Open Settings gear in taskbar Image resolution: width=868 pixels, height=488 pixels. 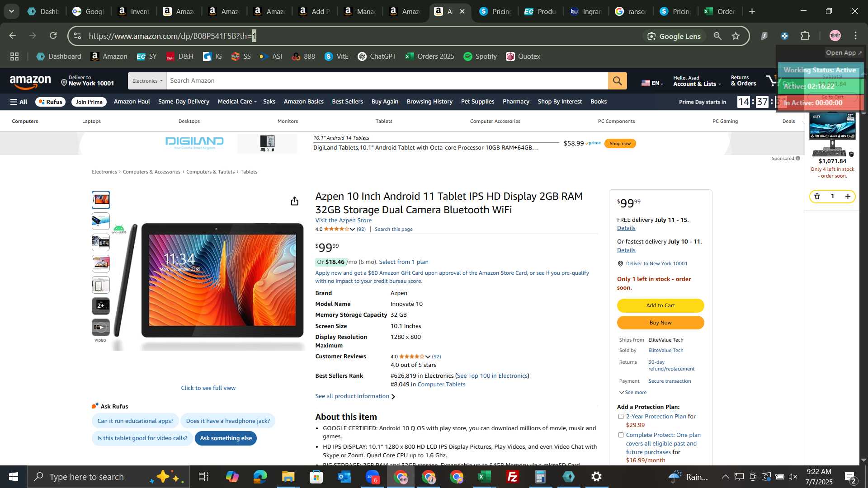coord(597,477)
